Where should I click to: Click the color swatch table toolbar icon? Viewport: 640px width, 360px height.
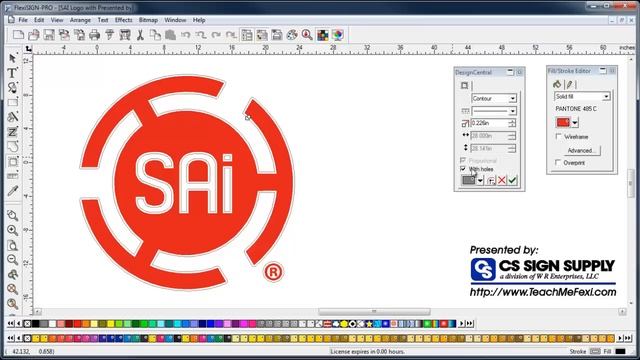322,35
